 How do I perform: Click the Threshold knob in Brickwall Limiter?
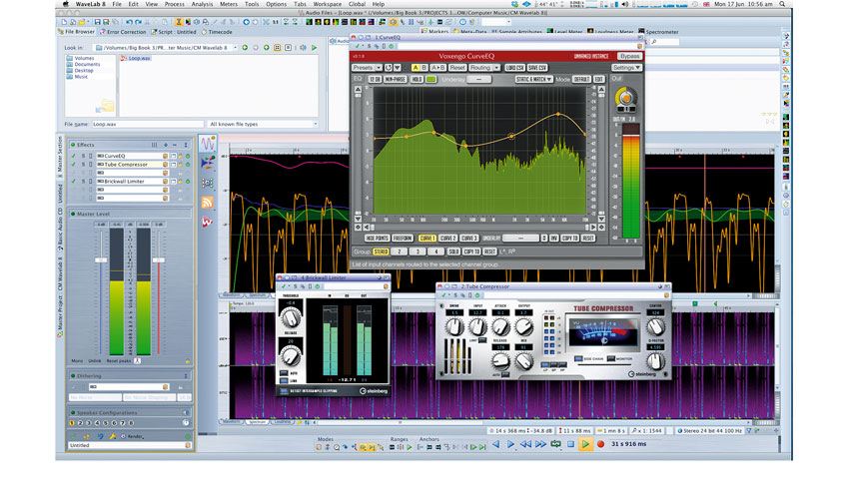291,317
